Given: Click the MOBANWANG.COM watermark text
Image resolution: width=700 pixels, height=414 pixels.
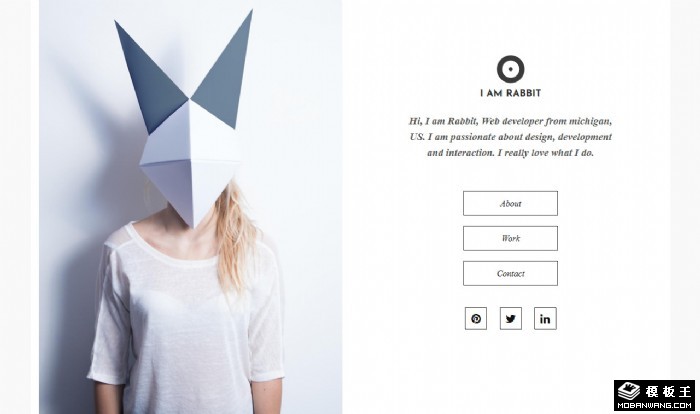Looking at the screenshot, I should coord(654,406).
